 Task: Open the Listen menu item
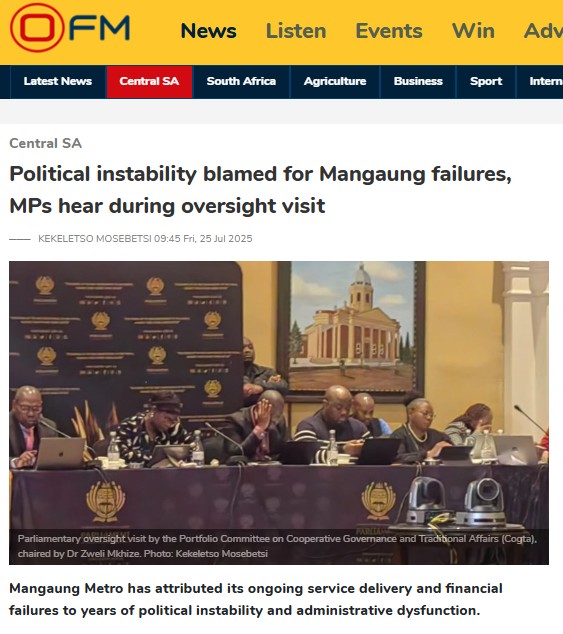coord(296,31)
